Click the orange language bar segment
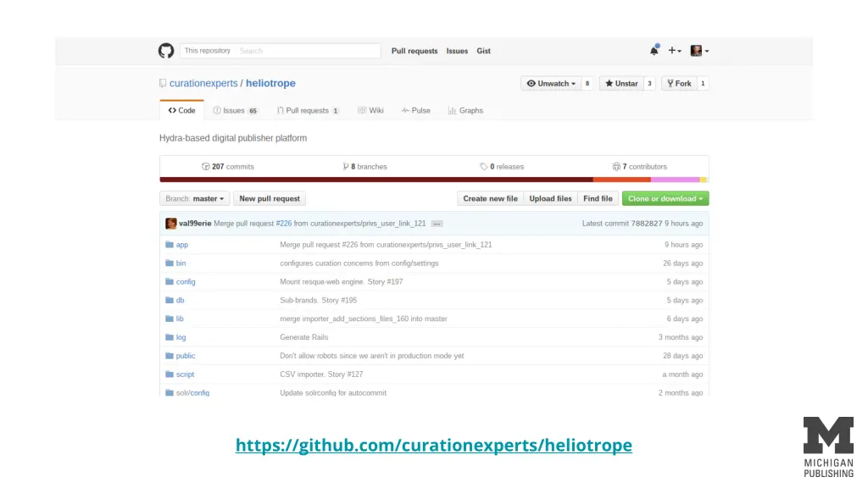 point(621,180)
